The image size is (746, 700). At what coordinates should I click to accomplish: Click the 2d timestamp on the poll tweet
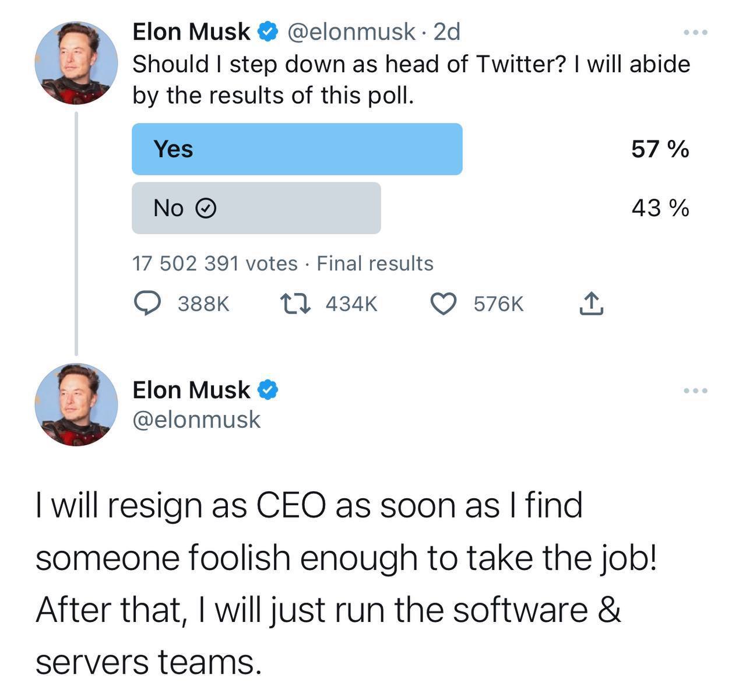click(447, 31)
